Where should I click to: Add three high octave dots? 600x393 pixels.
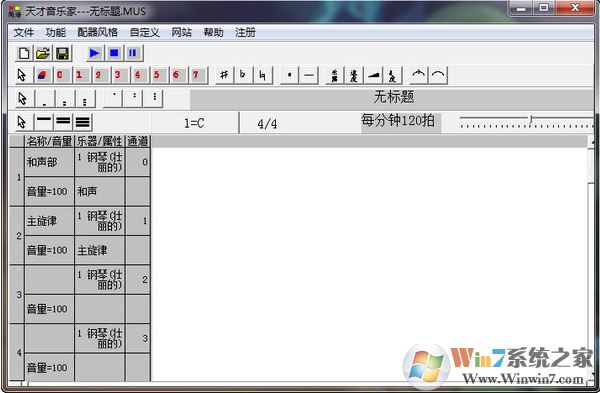(154, 99)
